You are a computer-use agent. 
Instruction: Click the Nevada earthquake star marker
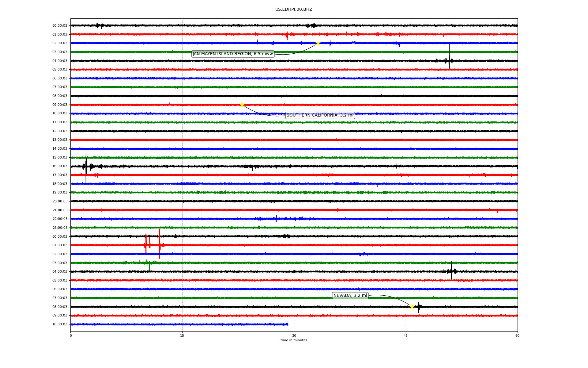(x=412, y=307)
